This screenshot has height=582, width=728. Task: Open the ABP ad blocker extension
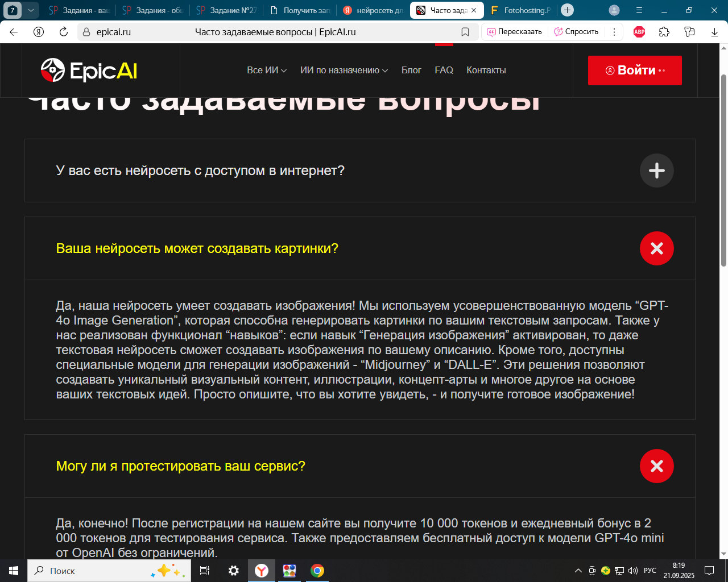pyautogui.click(x=639, y=32)
